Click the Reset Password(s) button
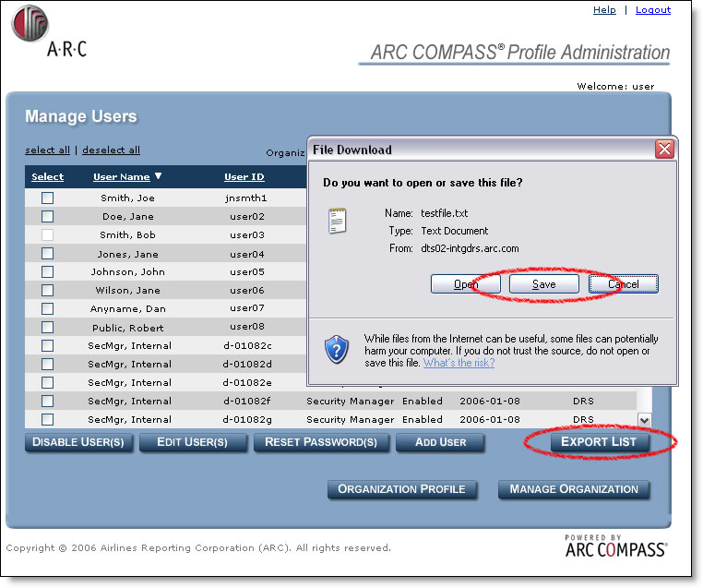Viewport: 703px width, 588px height. coord(321,442)
